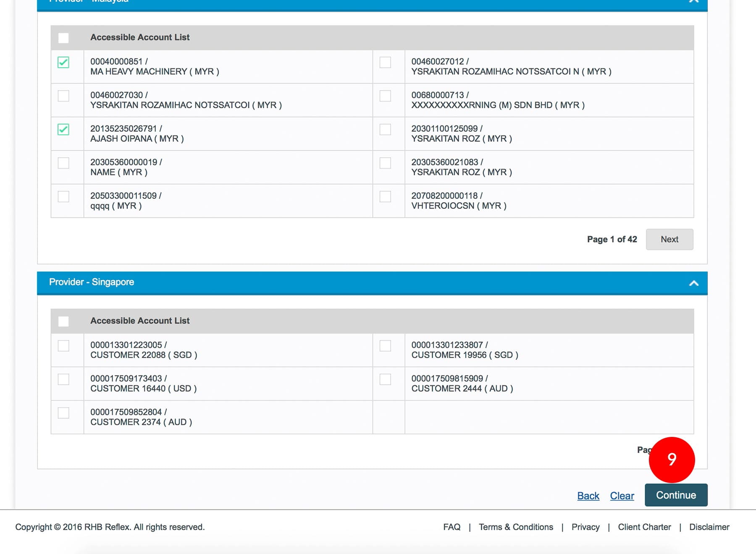This screenshot has width=756, height=554.
Task: Tick account 00460027030 checkbox
Action: (63, 96)
